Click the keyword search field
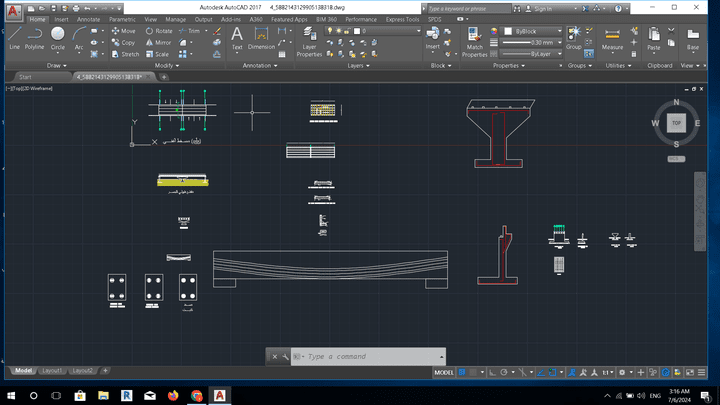This screenshot has height=405, width=720. click(x=468, y=8)
